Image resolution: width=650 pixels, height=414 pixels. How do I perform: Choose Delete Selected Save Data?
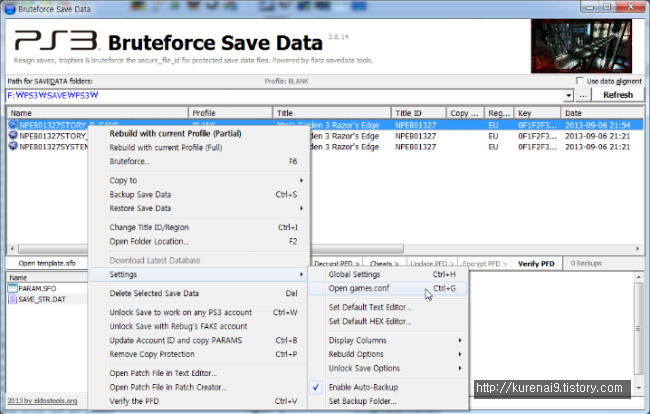click(x=154, y=293)
